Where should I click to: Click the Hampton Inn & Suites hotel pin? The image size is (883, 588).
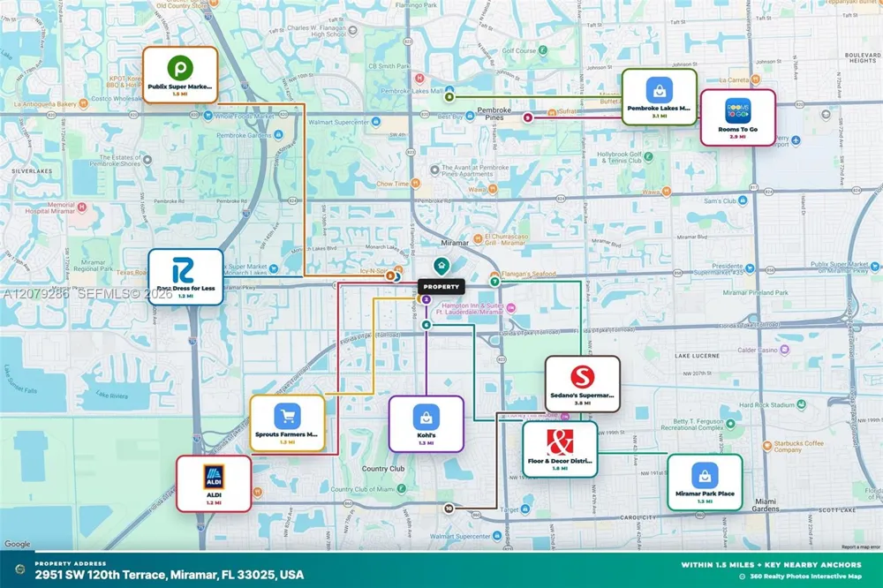pyautogui.click(x=510, y=307)
